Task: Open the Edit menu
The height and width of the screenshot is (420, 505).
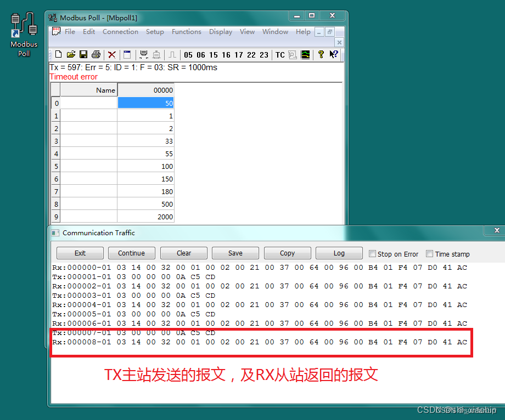Action: coord(89,31)
